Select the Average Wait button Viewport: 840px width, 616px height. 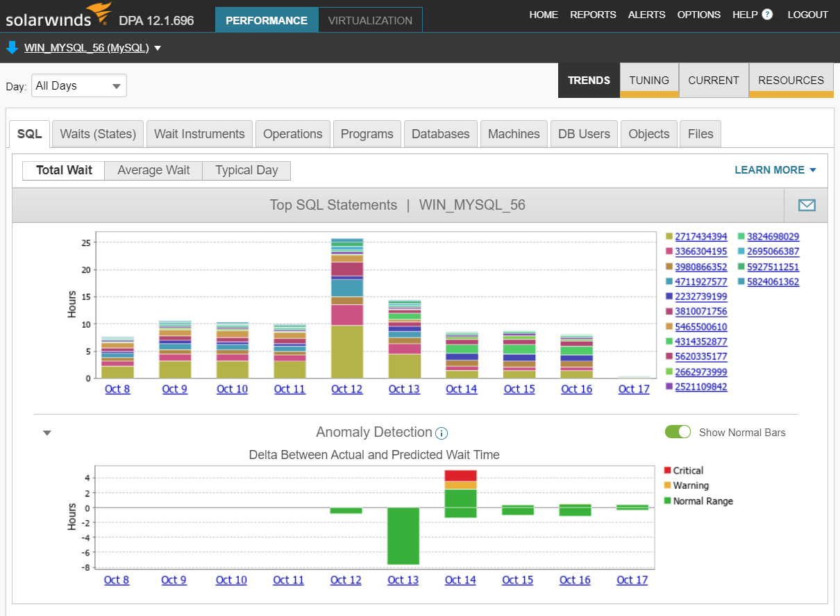[153, 170]
